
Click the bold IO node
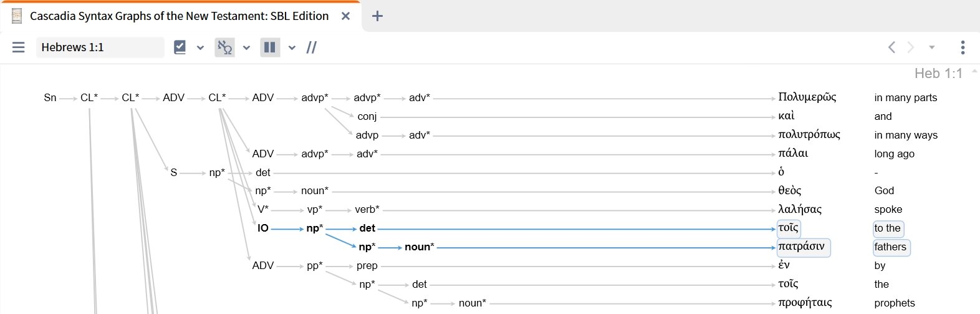(x=263, y=228)
